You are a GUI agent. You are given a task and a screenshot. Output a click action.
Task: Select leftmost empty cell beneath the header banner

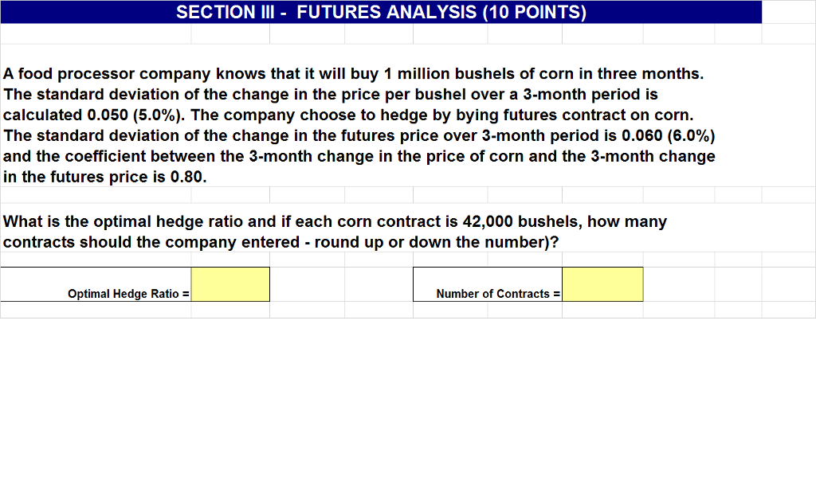coord(96,33)
